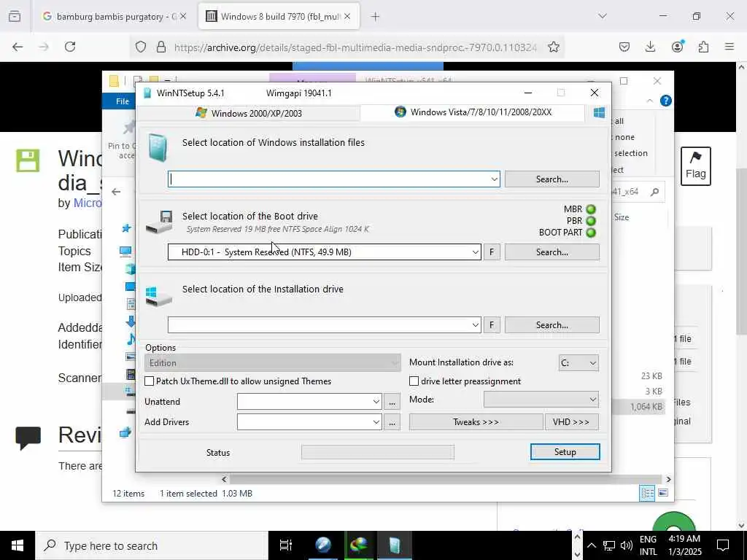Viewport: 747px width, 560px height.
Task: Click the Flag button on archive page
Action: coord(695,166)
